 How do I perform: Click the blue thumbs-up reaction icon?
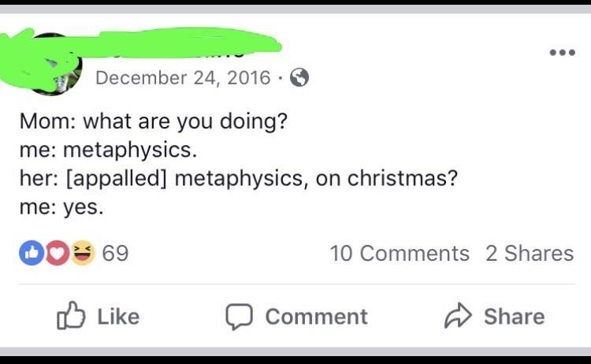(30, 253)
